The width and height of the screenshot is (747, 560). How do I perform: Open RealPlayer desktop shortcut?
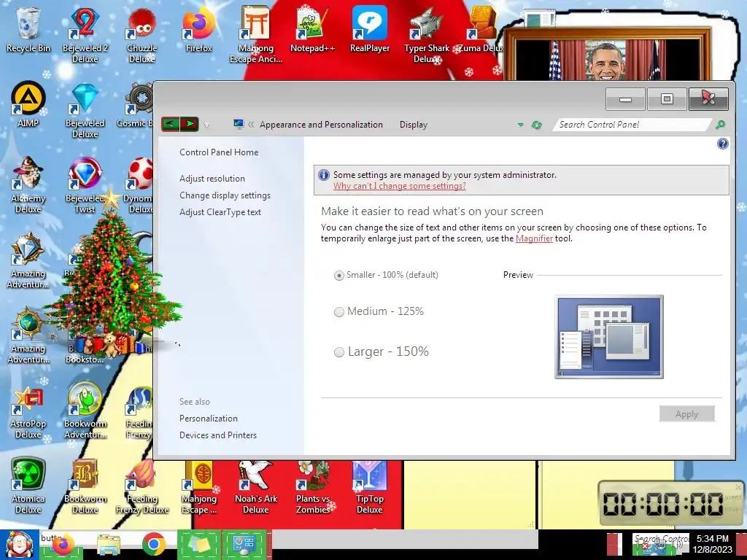click(370, 30)
